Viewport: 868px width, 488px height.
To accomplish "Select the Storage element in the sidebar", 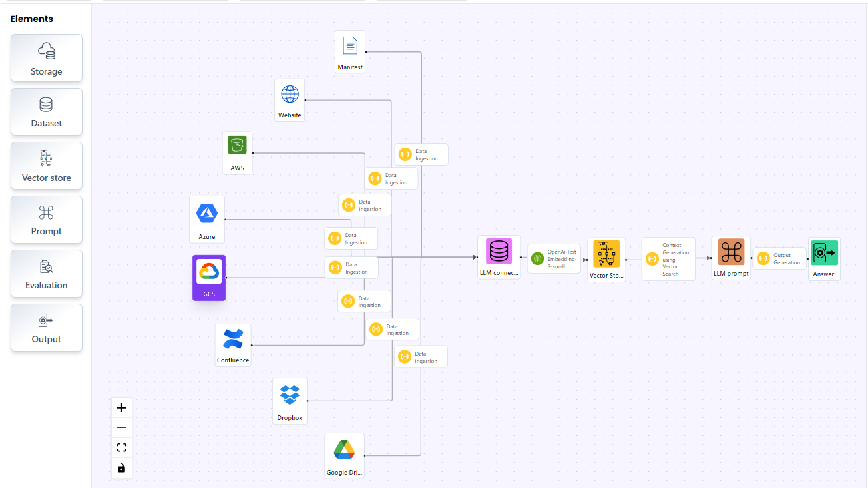I will (x=46, y=58).
